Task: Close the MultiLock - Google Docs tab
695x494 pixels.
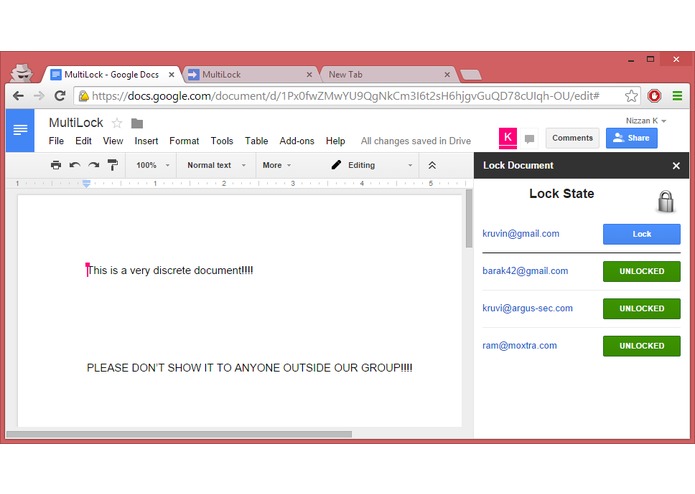Action: tap(171, 75)
